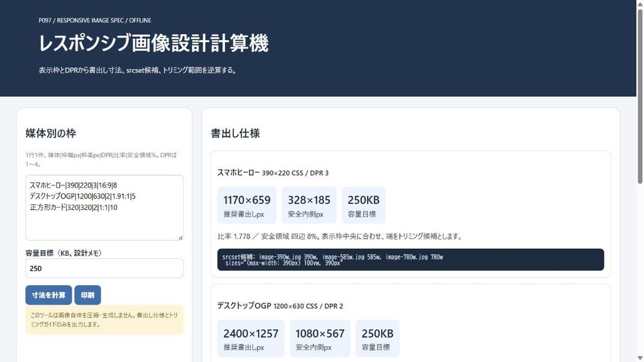The height and width of the screenshot is (362, 644).
Task: Click the 250KB value in スマホヒーロー card
Action: pyautogui.click(x=364, y=200)
